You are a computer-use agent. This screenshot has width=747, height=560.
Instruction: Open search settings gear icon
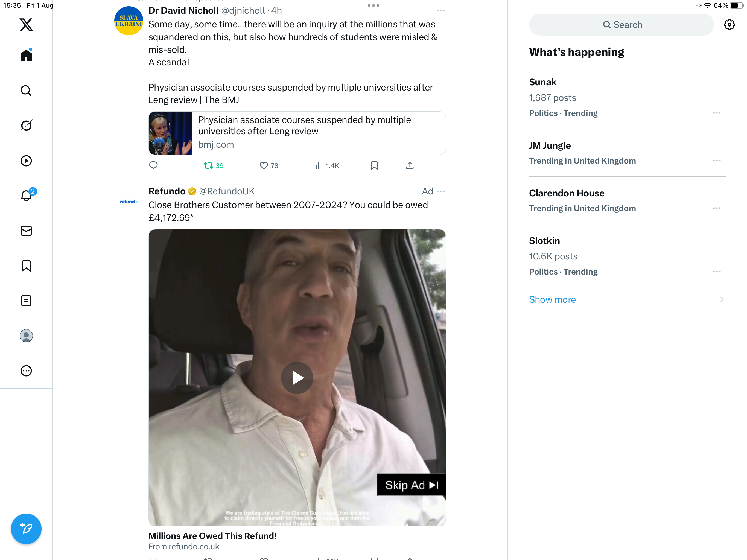click(x=729, y=25)
